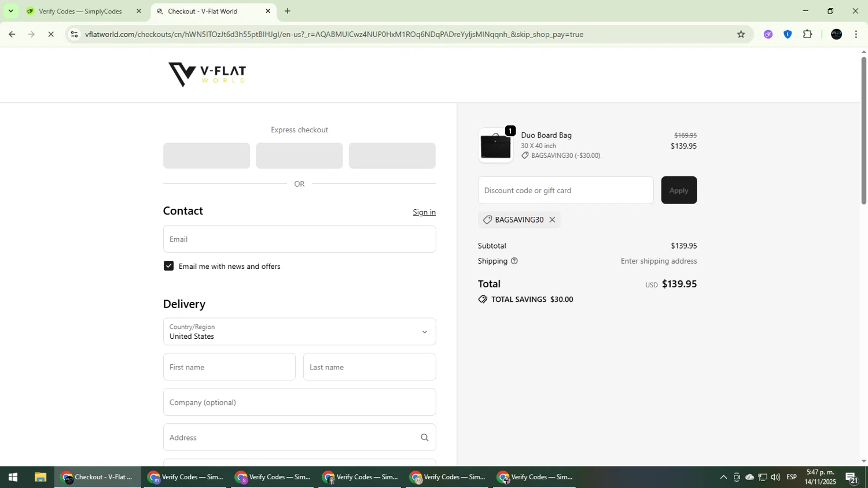Viewport: 868px width, 488px height.
Task: Click the page vertical scrollbar thumb
Action: tap(863, 130)
